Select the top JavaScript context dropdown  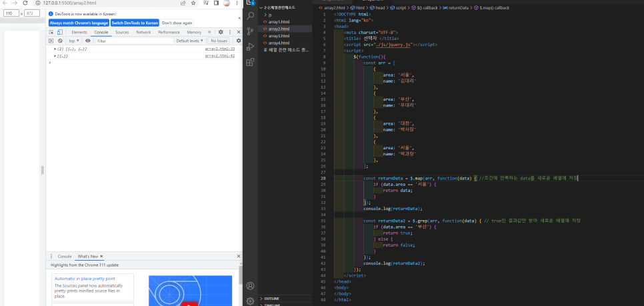(x=73, y=41)
